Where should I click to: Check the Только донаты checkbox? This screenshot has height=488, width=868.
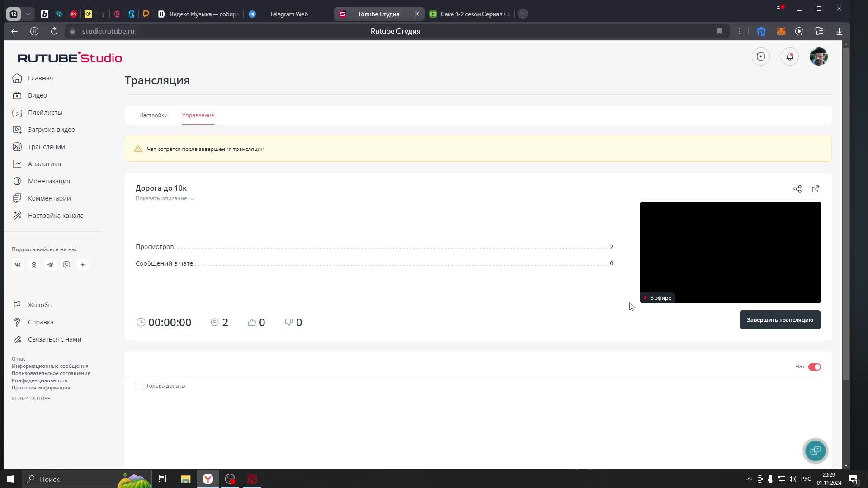click(138, 385)
